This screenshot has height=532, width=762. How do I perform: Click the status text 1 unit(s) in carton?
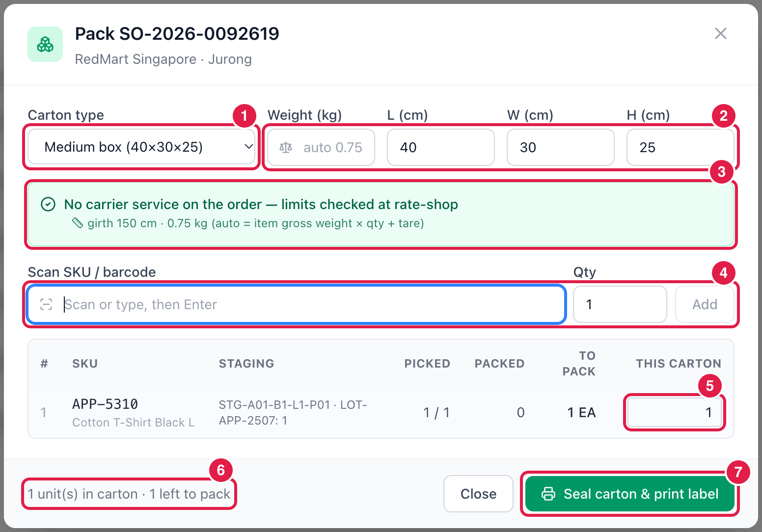coord(82,494)
